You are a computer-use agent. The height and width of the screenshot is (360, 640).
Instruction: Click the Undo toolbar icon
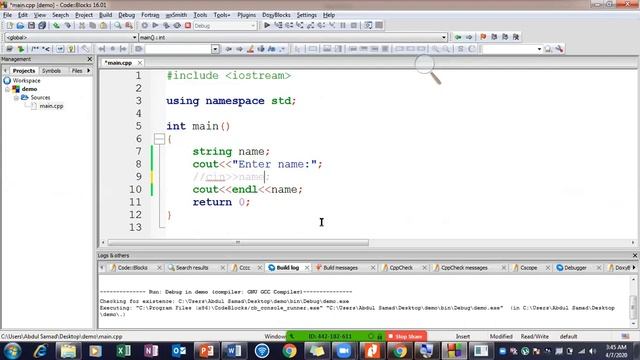point(56,25)
